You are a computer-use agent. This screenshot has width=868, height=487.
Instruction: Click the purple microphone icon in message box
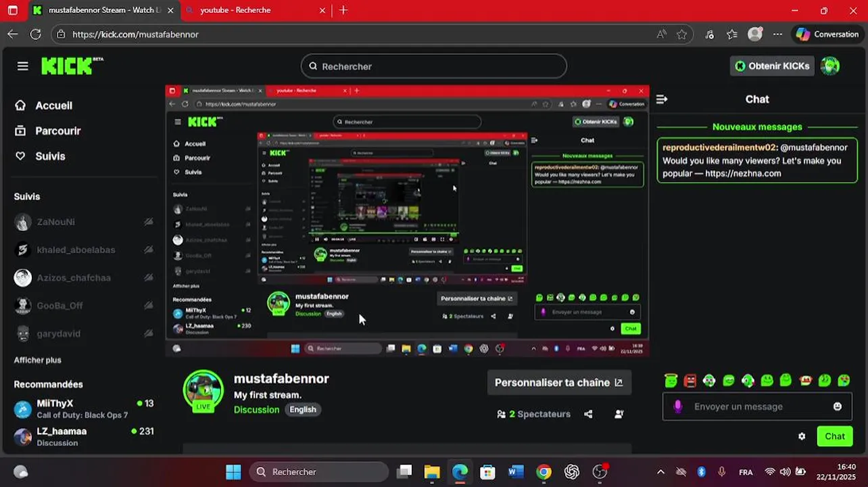pos(678,407)
